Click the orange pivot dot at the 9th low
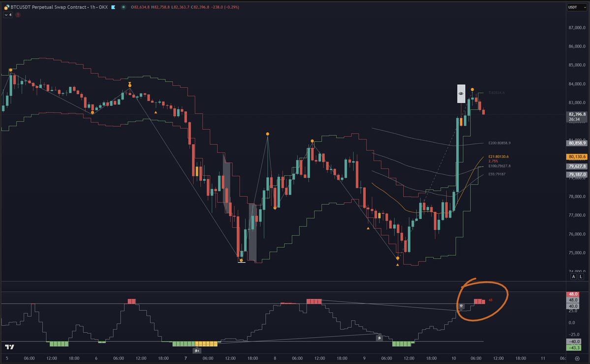Image resolution: width=590 pixels, height=364 pixels. pyautogui.click(x=398, y=258)
